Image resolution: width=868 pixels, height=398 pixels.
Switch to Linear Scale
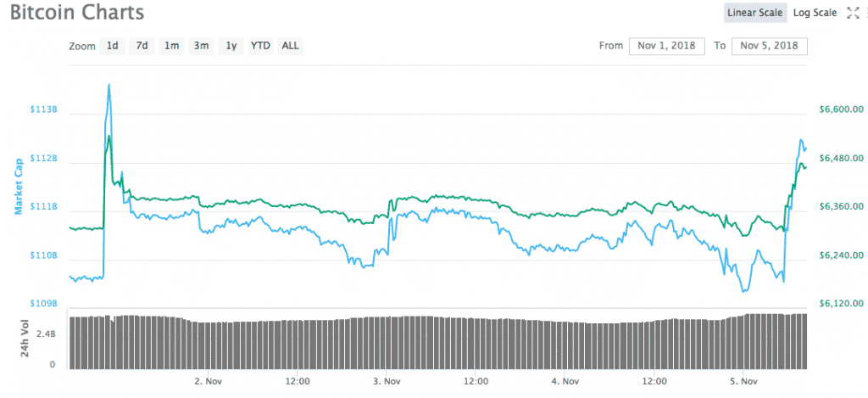pyautogui.click(x=755, y=13)
